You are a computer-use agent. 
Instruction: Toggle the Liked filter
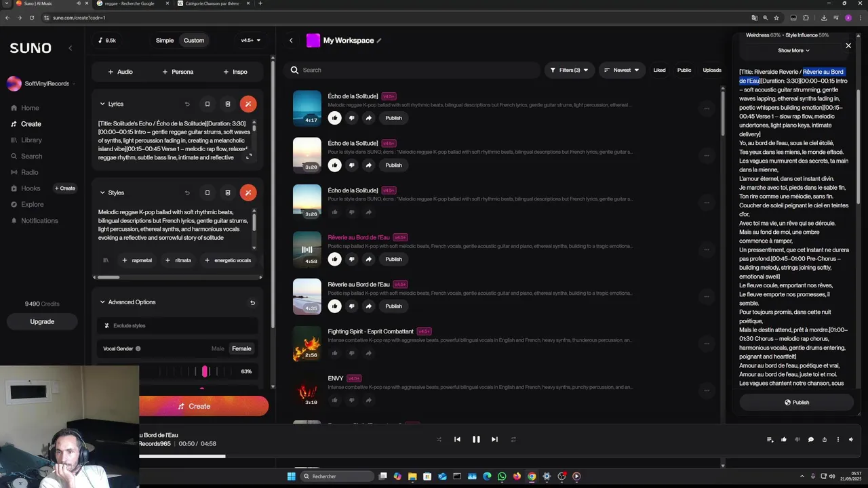click(659, 70)
